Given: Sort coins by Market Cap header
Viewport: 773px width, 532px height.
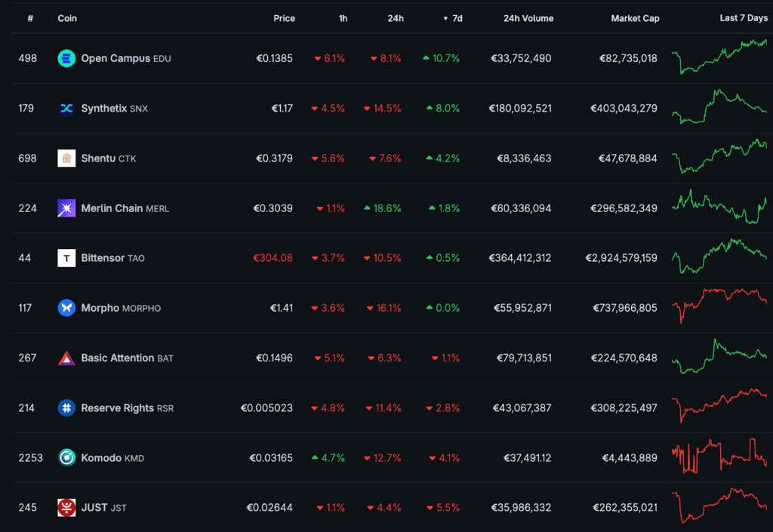Looking at the screenshot, I should (x=634, y=18).
